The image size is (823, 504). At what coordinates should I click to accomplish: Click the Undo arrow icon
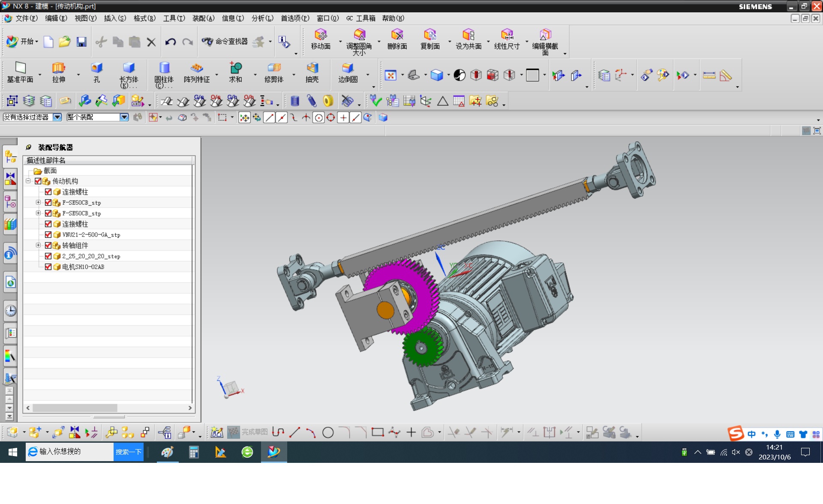point(171,42)
